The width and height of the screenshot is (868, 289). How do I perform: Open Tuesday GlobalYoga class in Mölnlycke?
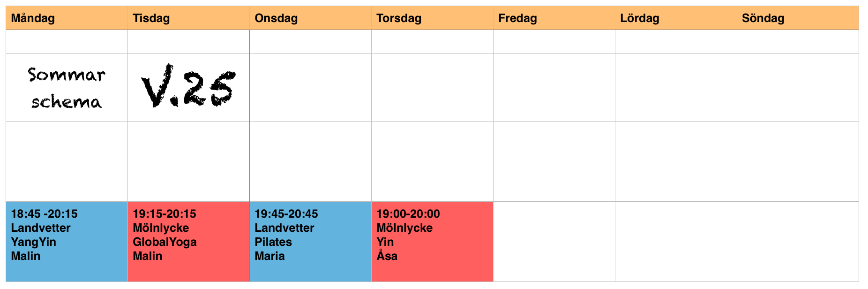188,242
